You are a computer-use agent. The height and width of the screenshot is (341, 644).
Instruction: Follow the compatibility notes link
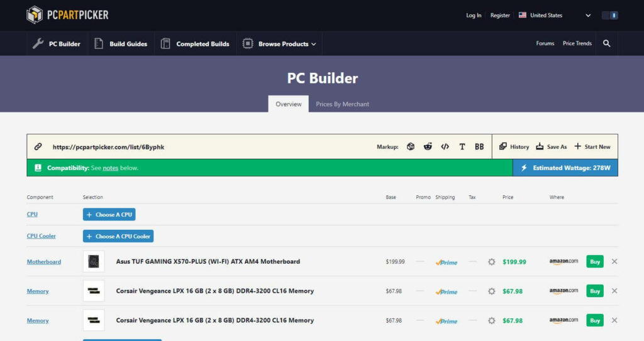click(x=111, y=168)
